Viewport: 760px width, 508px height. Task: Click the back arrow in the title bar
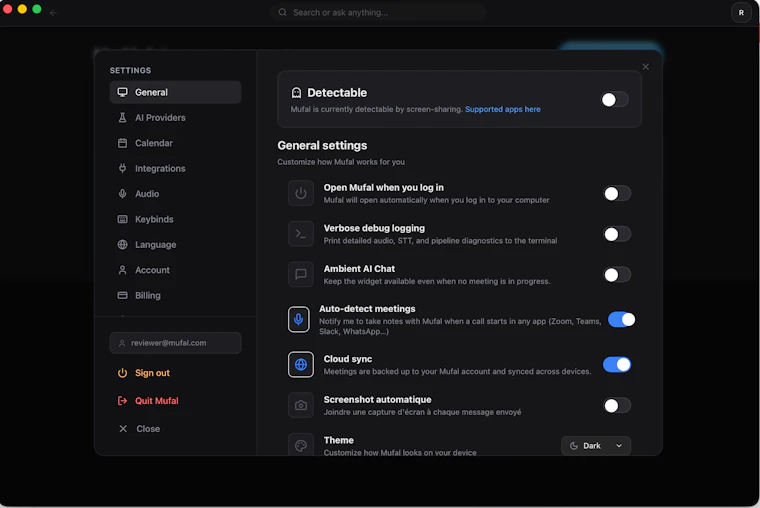tap(53, 13)
